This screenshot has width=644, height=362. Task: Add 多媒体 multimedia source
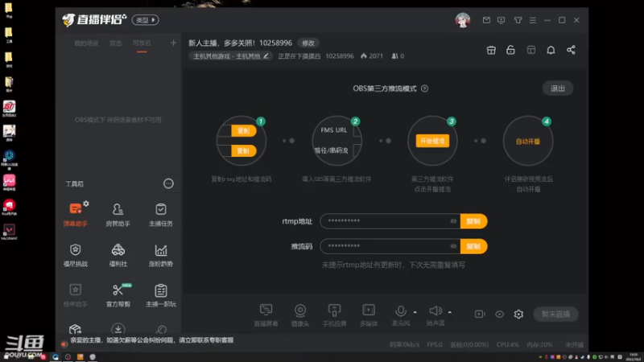pos(369,315)
